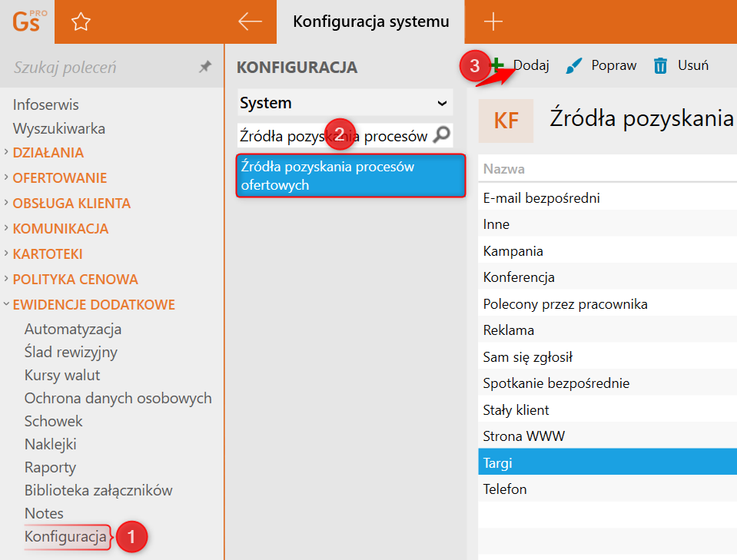Click the Szukaj poleceń search field

tap(104, 67)
